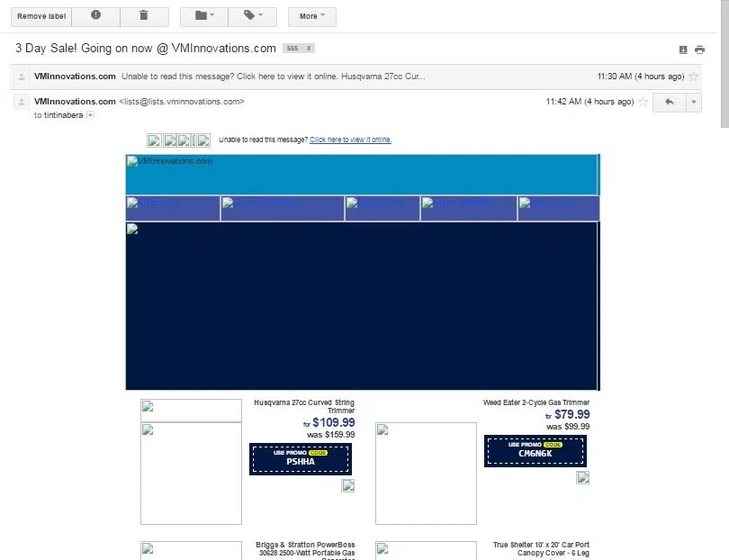
Task: Click the address '<lists@lists.vminnovations.com>'
Action: (182, 102)
